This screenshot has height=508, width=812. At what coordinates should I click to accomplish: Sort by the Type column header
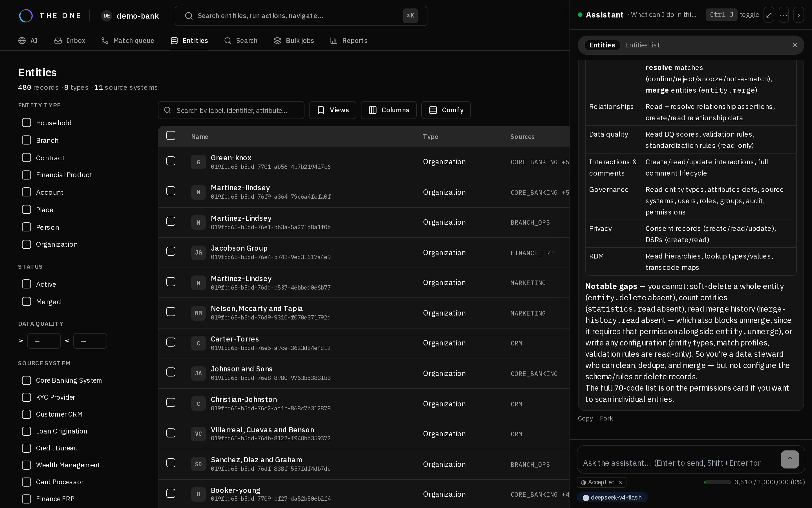tap(431, 137)
